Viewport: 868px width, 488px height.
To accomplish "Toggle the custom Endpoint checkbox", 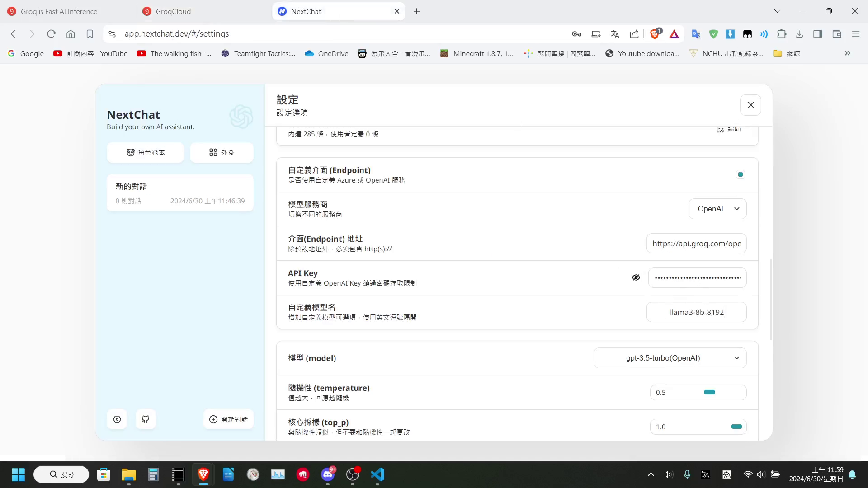I will 741,174.
